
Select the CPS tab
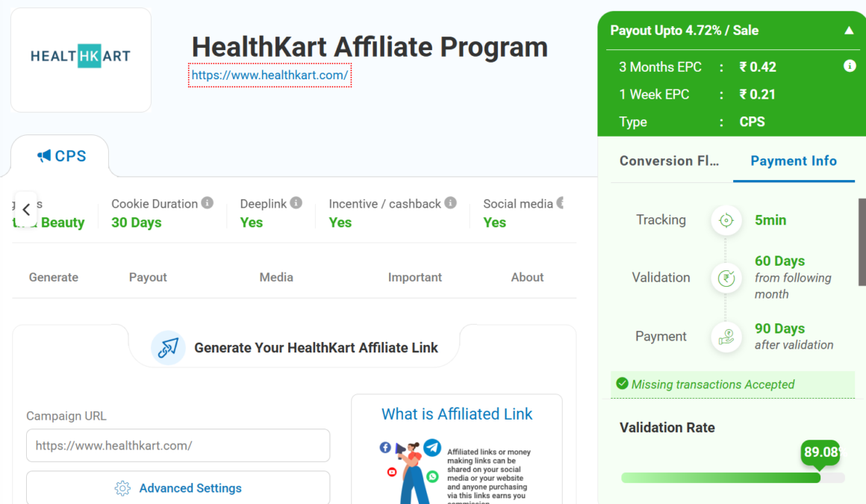tap(61, 156)
